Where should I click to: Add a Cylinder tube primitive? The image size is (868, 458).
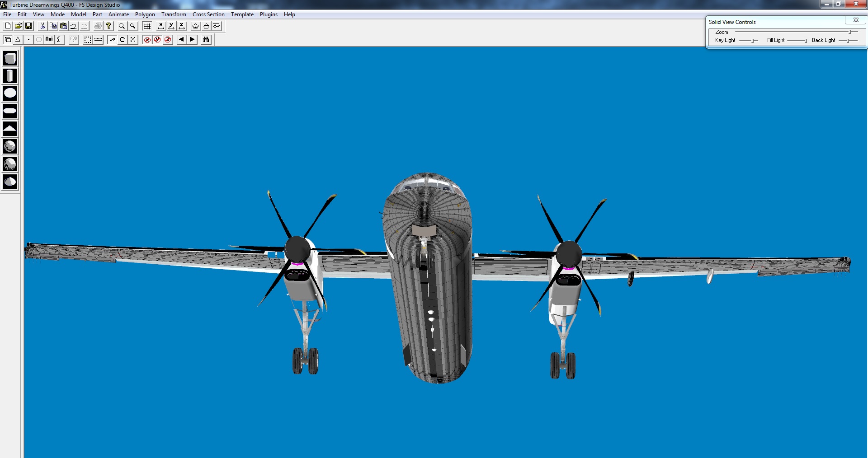(10, 76)
